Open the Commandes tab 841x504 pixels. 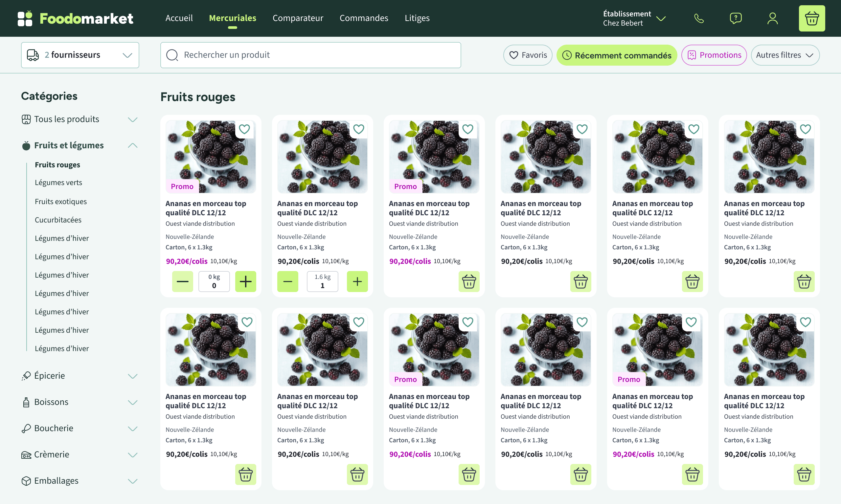(364, 18)
